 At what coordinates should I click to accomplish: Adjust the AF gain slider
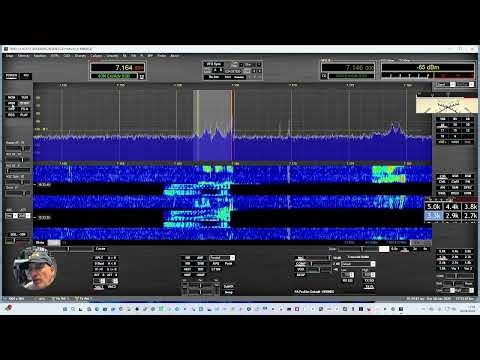pyautogui.click(x=18, y=148)
